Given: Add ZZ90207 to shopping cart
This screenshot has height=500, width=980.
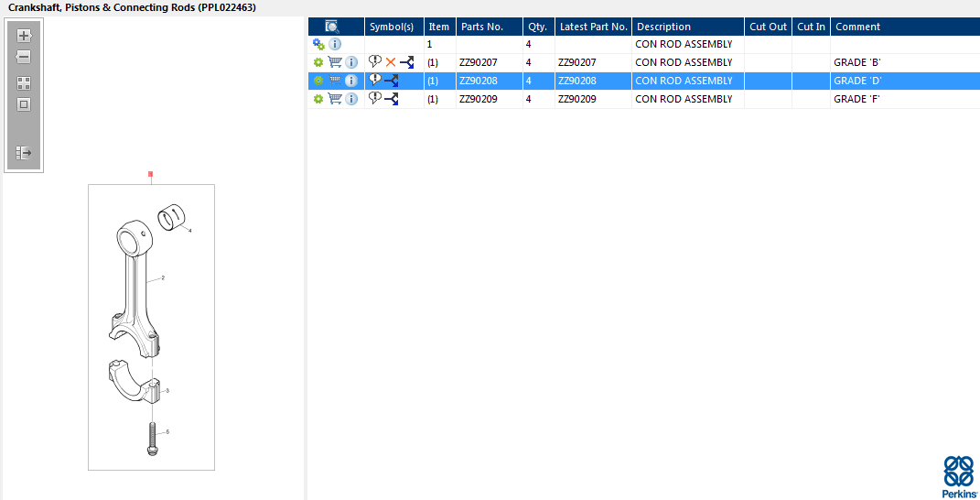Looking at the screenshot, I should [x=335, y=62].
